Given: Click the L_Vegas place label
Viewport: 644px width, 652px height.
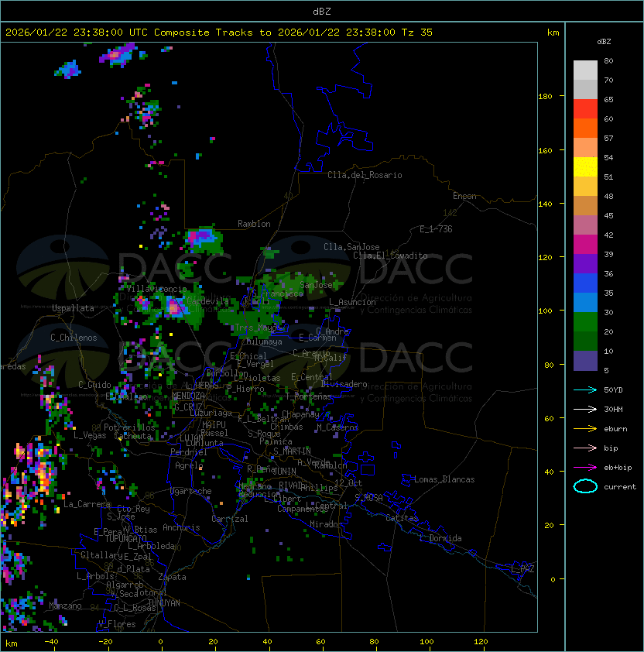Looking at the screenshot, I should click(x=90, y=435).
